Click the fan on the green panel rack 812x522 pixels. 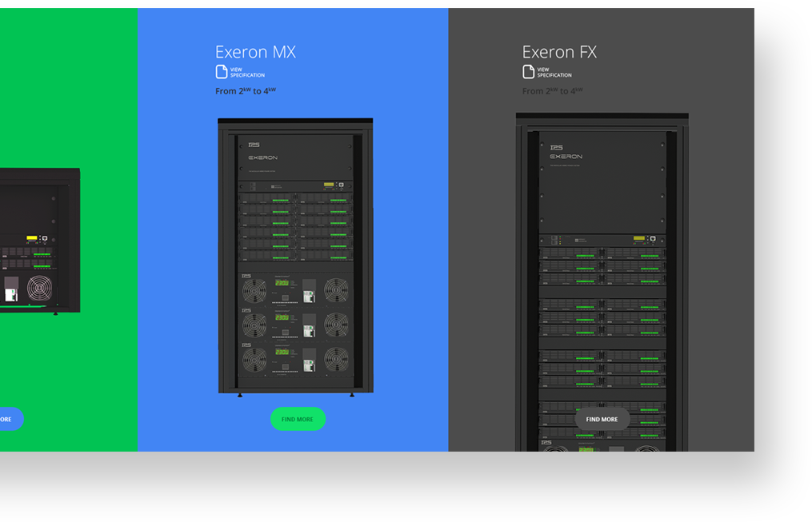pos(39,288)
